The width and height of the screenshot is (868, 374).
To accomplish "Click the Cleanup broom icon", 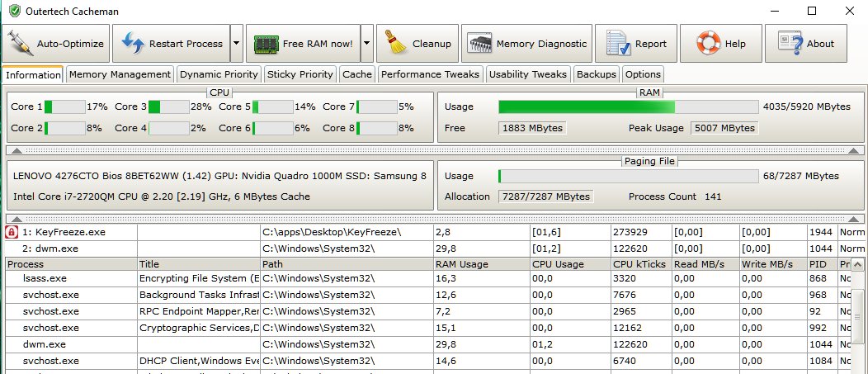I will 396,44.
